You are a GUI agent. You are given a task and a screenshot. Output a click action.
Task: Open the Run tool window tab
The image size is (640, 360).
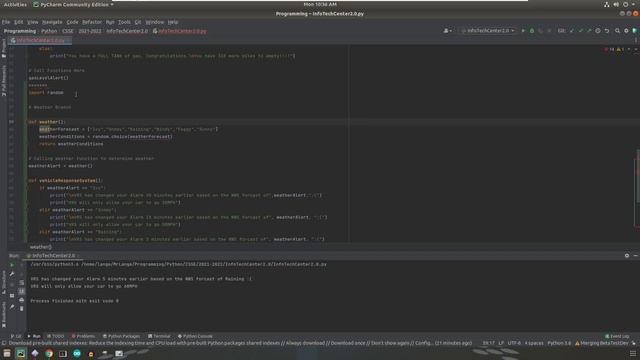pos(34,336)
